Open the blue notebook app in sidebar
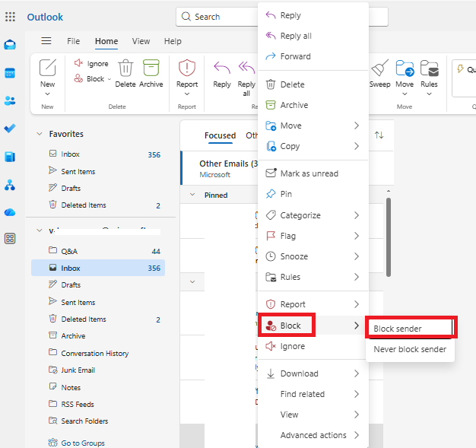The width and height of the screenshot is (476, 448). pyautogui.click(x=10, y=157)
